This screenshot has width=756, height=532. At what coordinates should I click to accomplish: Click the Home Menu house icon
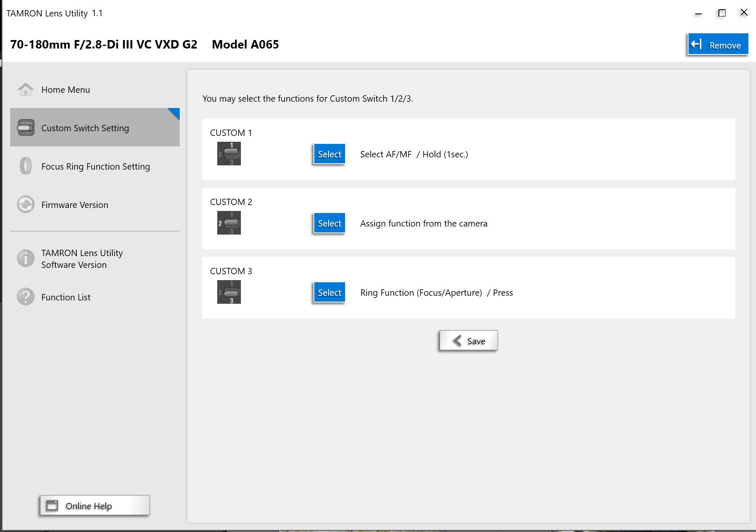coord(26,89)
